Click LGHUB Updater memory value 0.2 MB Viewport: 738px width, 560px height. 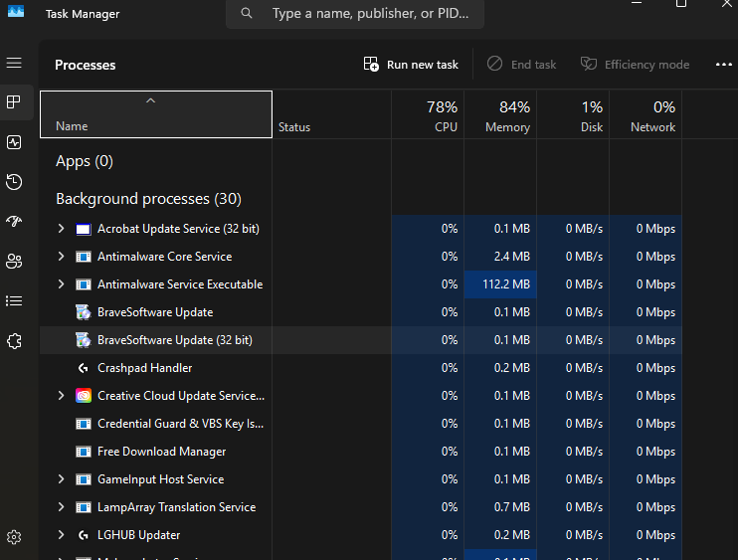[500, 534]
